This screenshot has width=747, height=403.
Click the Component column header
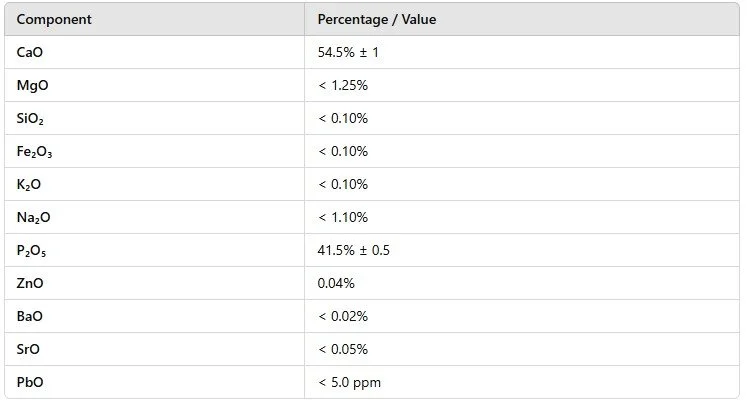click(55, 20)
